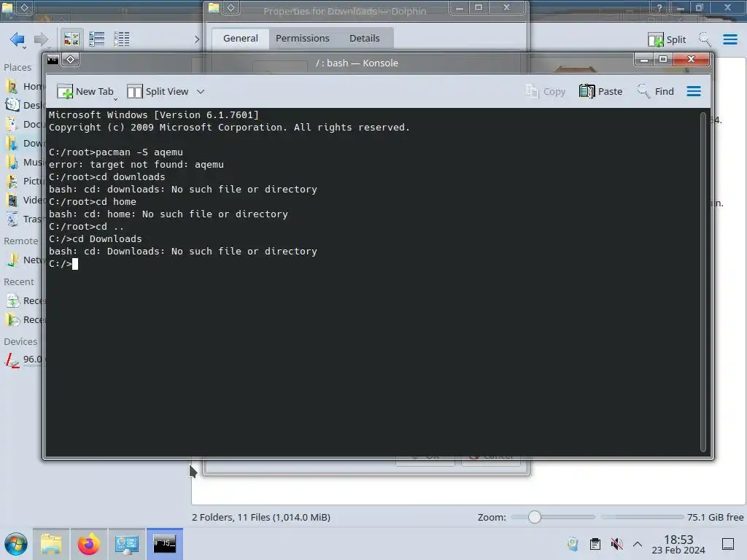
Task: Select the General tab in Properties dialog
Action: (241, 38)
